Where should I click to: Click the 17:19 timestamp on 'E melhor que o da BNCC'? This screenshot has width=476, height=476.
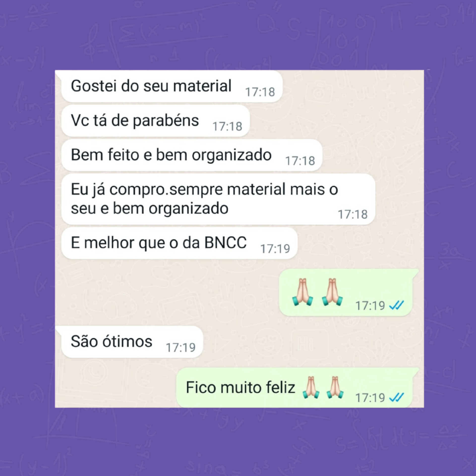[x=275, y=249]
